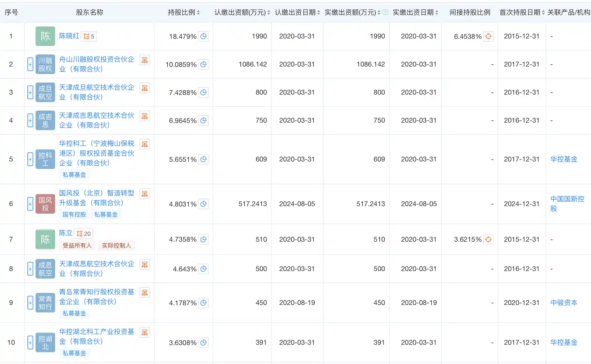
Task: Click the association count badge '5' next to 陈晓红
Action: pyautogui.click(x=87, y=37)
